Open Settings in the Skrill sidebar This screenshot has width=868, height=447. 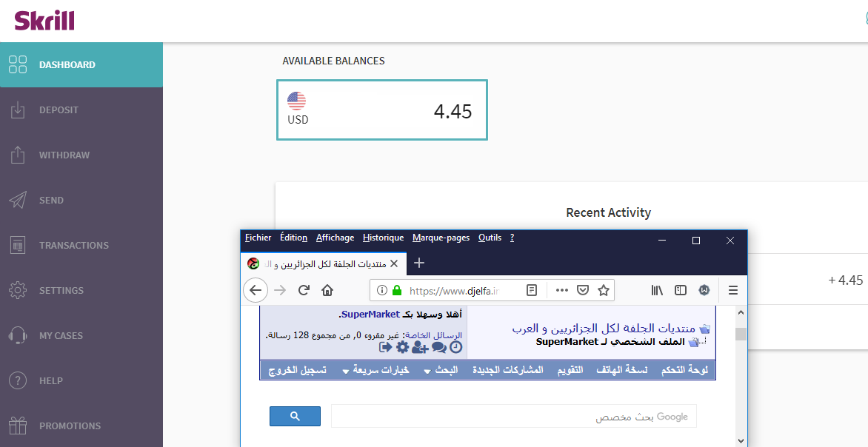tap(81, 290)
